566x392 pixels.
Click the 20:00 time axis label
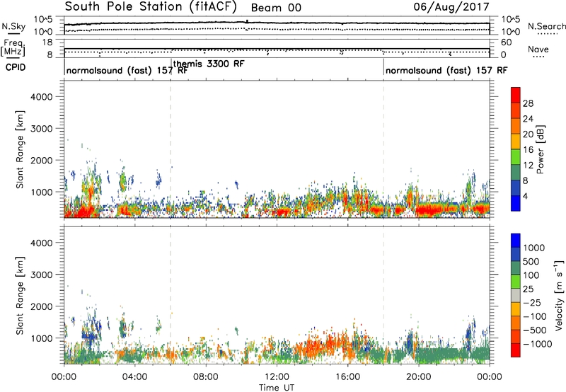tap(419, 377)
